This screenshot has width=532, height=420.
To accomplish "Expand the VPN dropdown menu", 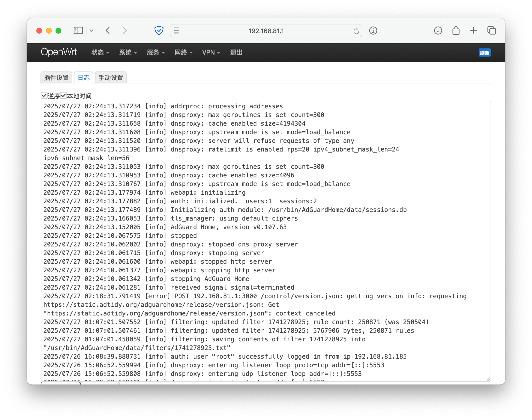I will 211,52.
